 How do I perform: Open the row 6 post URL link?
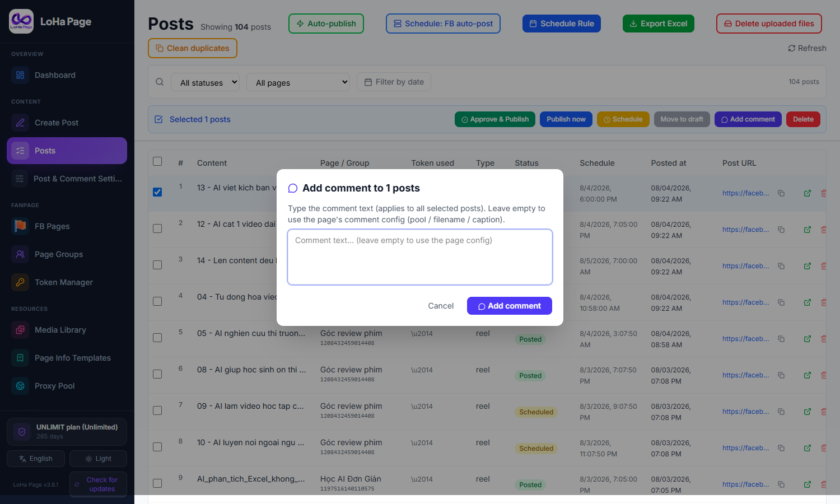pyautogui.click(x=745, y=375)
